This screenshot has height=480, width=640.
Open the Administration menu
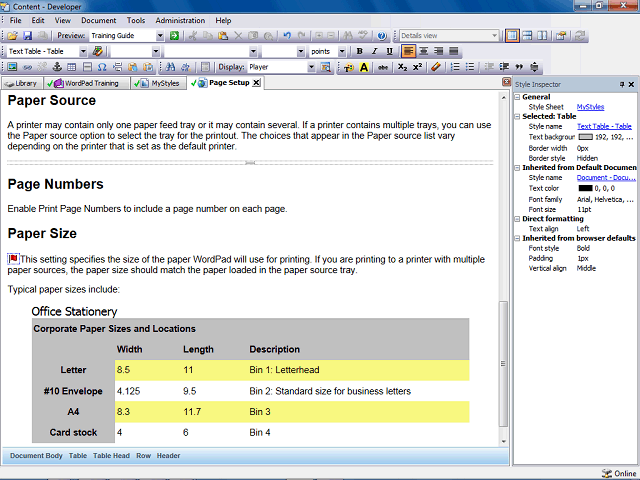[x=180, y=20]
